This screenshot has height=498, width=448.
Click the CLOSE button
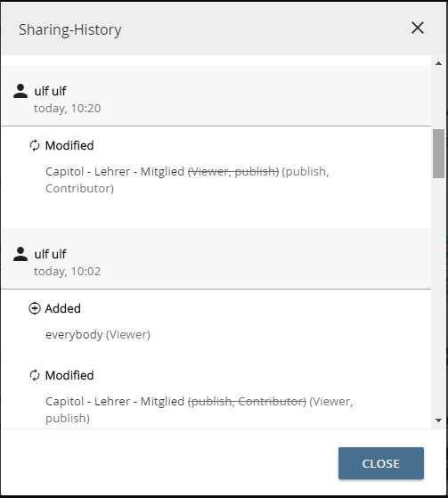pyautogui.click(x=381, y=463)
